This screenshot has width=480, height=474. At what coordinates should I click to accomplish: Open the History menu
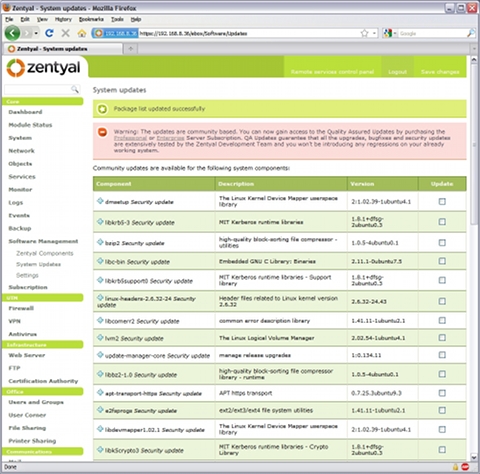click(x=63, y=19)
